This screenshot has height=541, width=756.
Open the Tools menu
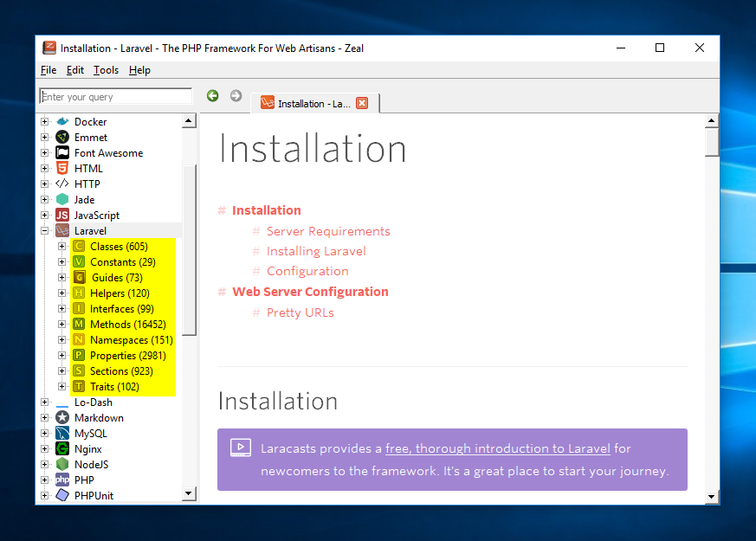[x=106, y=70]
